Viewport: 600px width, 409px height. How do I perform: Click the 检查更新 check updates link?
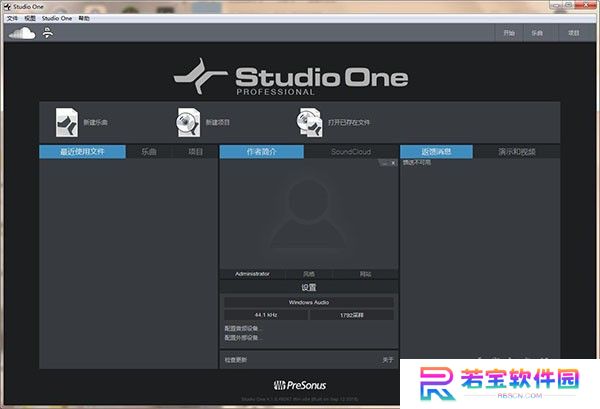[x=236, y=360]
